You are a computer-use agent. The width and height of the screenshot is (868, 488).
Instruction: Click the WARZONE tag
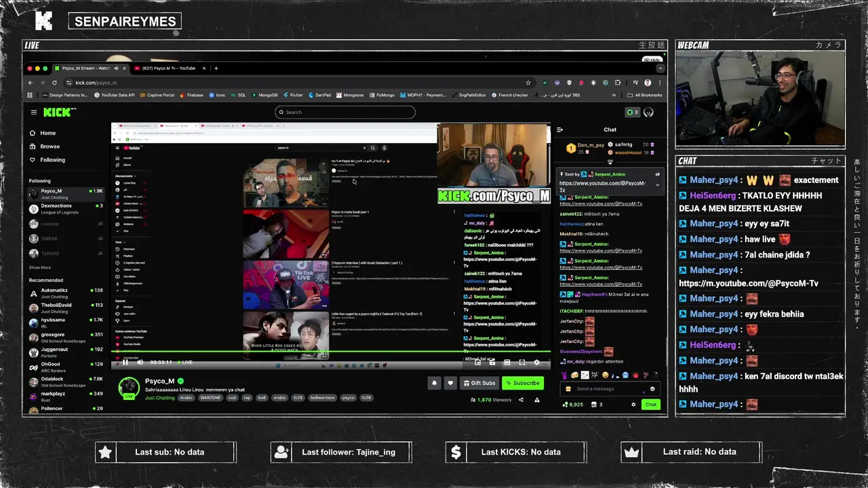click(210, 398)
